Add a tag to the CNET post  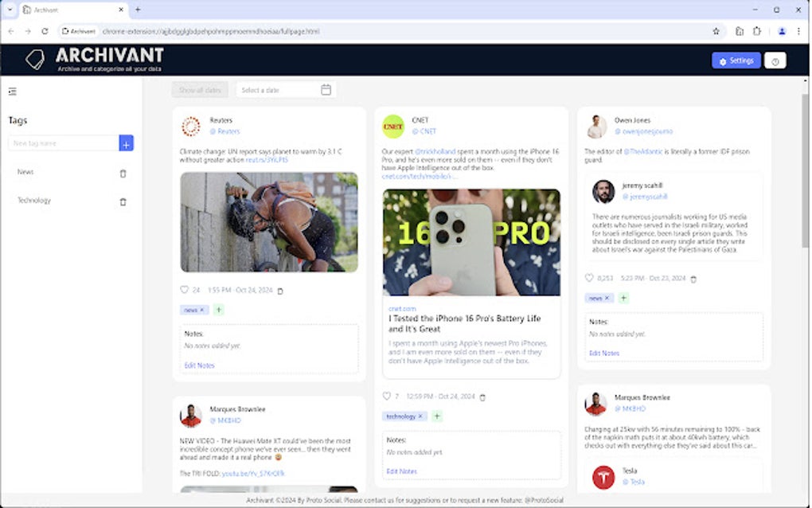point(437,416)
